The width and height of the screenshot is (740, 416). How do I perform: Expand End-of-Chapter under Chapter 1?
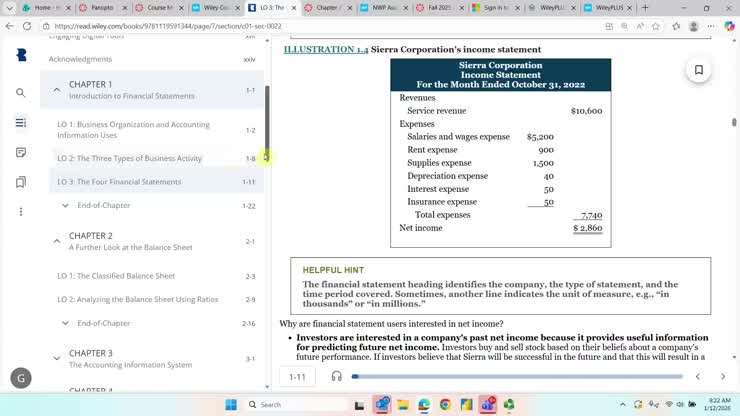pyautogui.click(x=65, y=205)
